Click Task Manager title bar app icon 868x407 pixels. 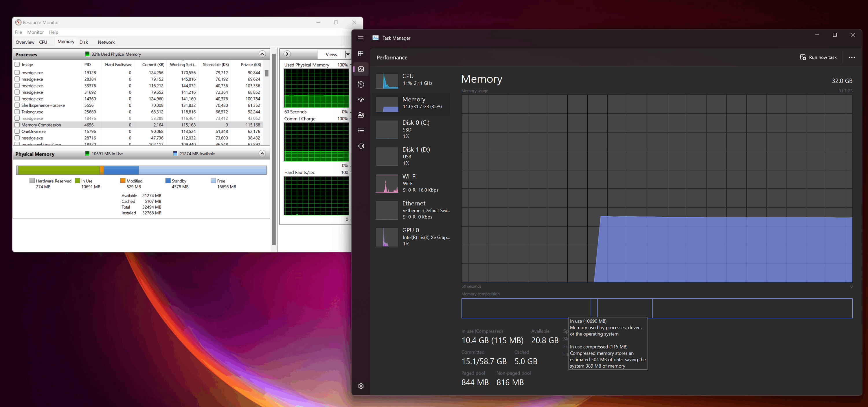pos(375,38)
